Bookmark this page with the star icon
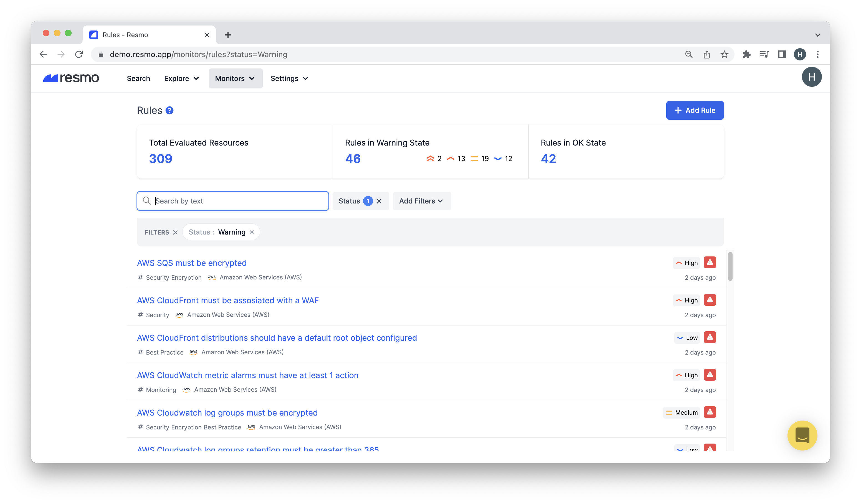The image size is (861, 504). 724,54
